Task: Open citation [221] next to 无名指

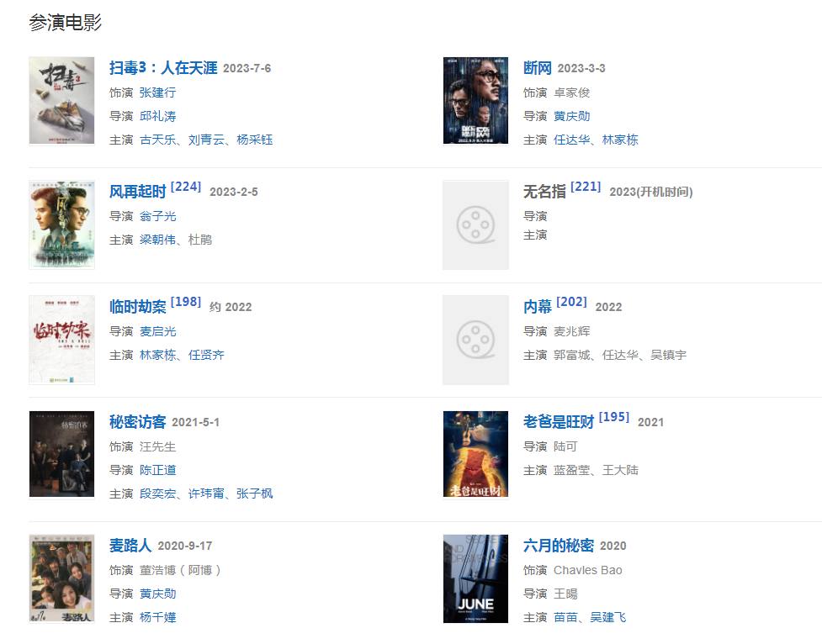Action: 586,187
